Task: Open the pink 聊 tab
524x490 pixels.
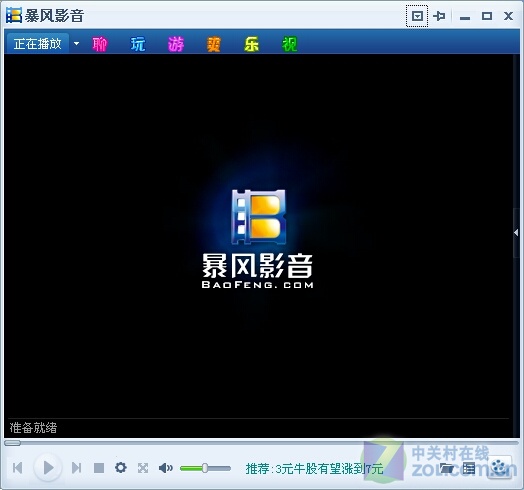Action: click(100, 44)
